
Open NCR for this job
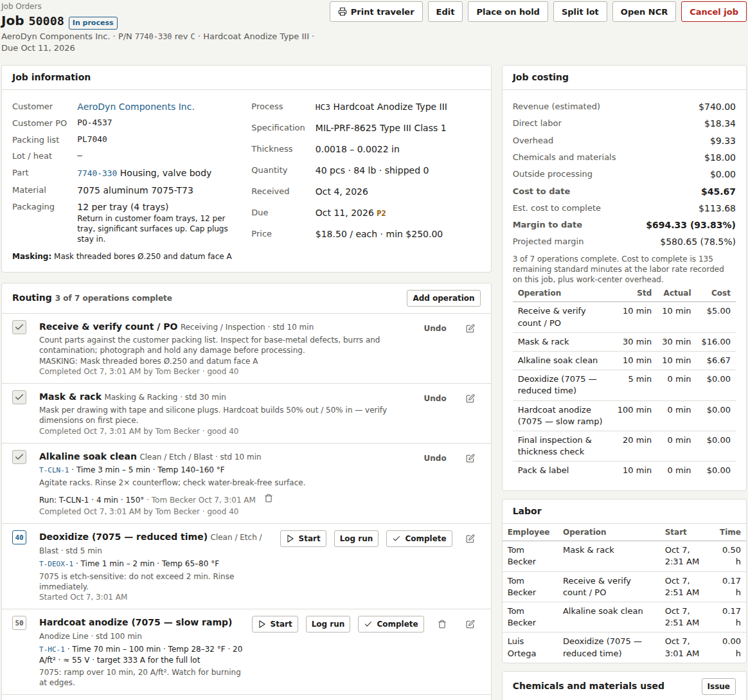coord(644,12)
